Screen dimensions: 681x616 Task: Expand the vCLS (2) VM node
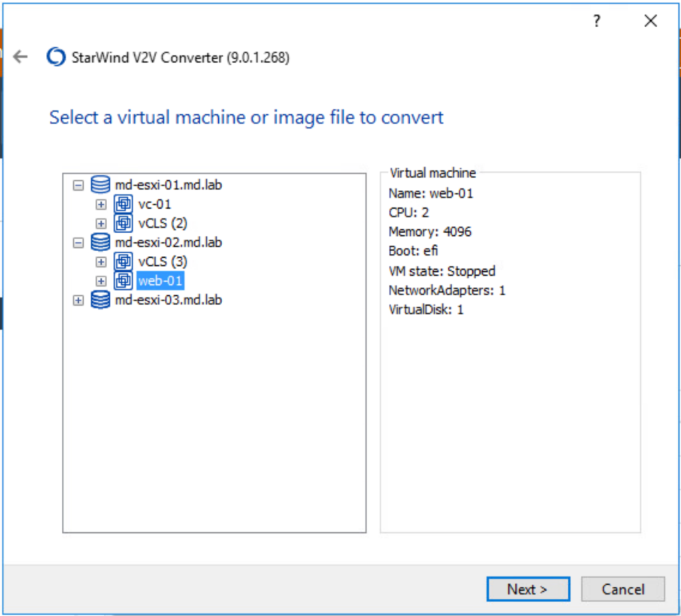pyautogui.click(x=101, y=223)
